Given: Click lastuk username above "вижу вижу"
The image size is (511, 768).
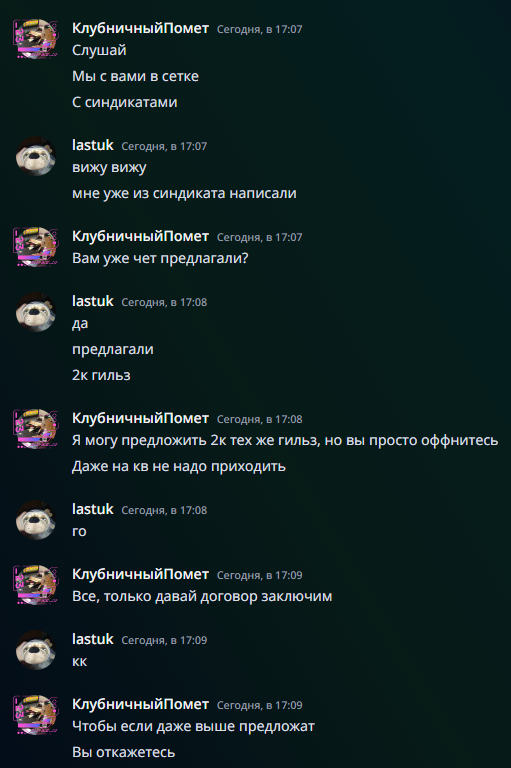Looking at the screenshot, I should tap(93, 145).
